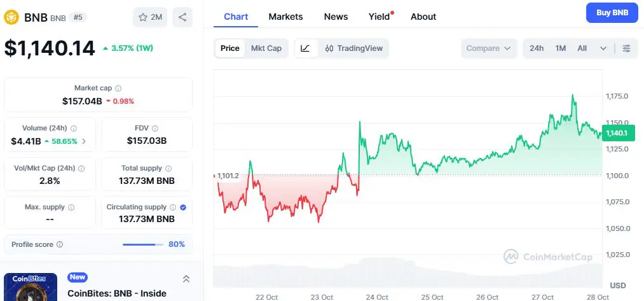Open the Markets tab
The width and height of the screenshot is (644, 301).
[x=285, y=17]
